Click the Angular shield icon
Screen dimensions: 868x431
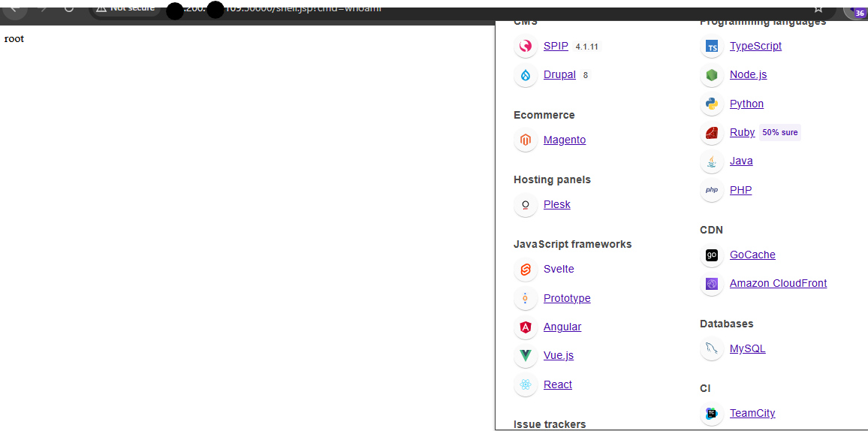(526, 327)
